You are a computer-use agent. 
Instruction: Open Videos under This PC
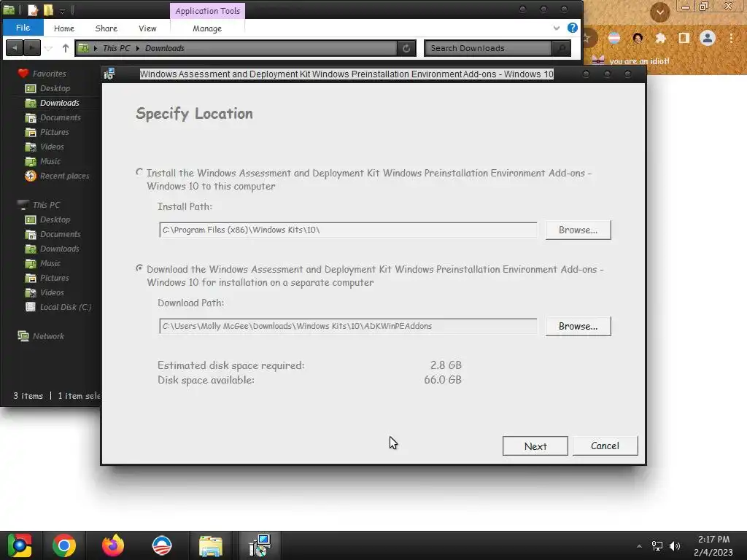(52, 292)
